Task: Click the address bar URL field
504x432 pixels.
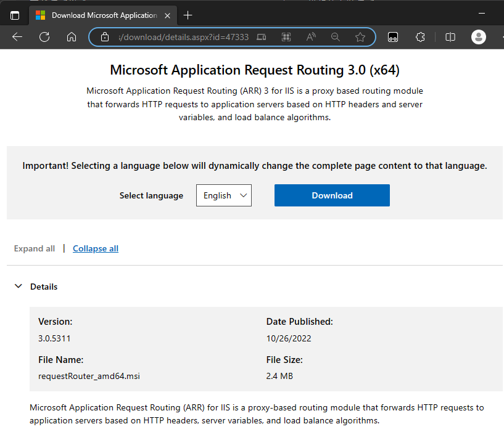Action: [x=183, y=37]
